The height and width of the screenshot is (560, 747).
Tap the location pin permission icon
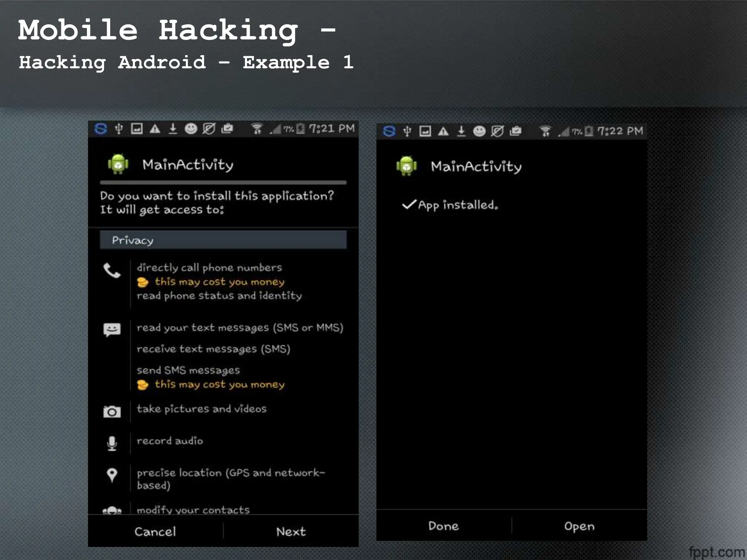click(112, 475)
